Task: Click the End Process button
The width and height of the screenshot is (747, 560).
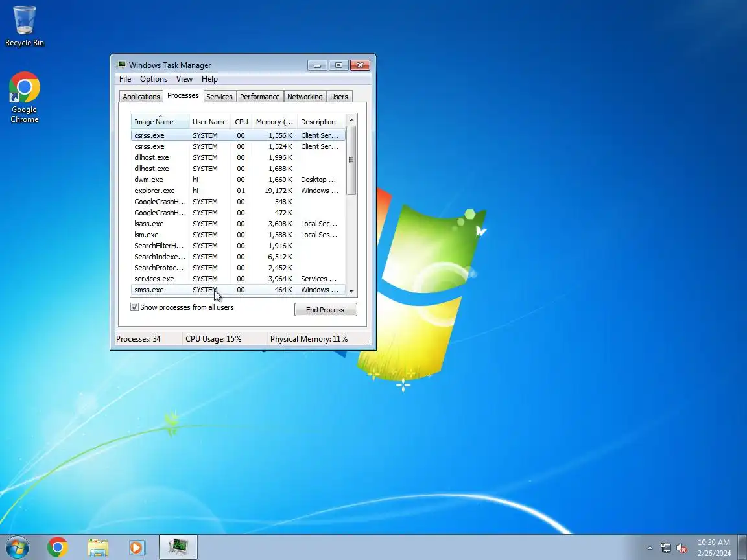Action: (x=326, y=310)
